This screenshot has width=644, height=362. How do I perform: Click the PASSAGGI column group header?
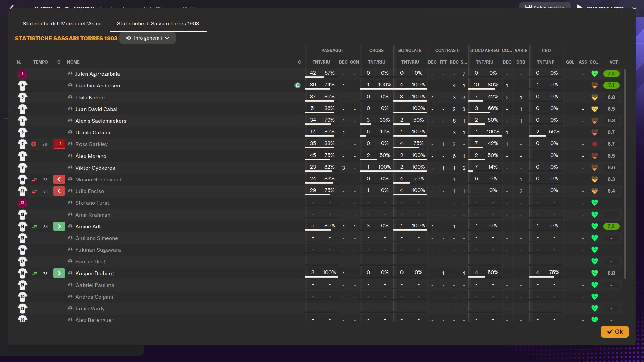pyautogui.click(x=332, y=50)
